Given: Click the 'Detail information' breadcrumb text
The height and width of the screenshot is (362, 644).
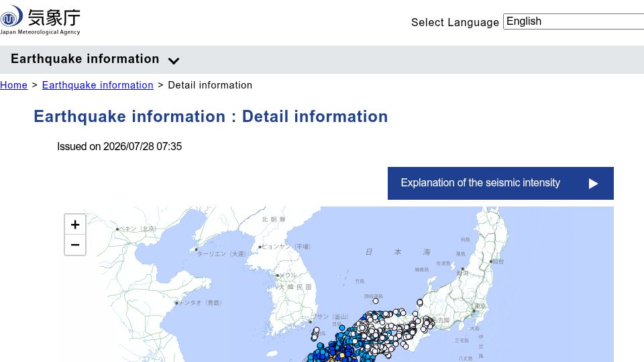Looking at the screenshot, I should click(210, 85).
